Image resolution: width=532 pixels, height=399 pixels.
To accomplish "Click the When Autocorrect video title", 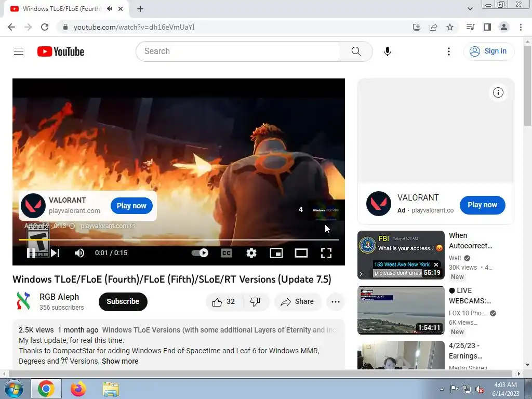I will (470, 241).
